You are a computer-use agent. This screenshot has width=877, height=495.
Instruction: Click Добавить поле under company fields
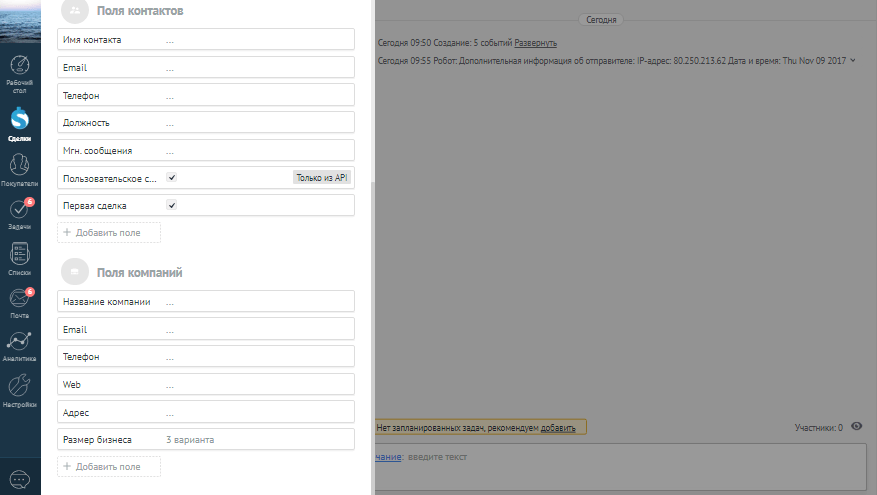click(x=109, y=466)
